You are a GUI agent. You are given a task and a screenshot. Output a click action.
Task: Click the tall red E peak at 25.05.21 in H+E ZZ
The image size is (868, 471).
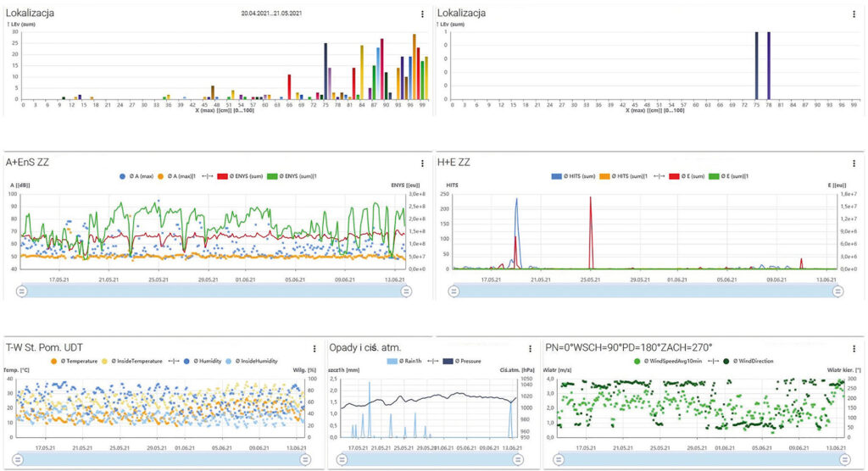click(x=591, y=232)
